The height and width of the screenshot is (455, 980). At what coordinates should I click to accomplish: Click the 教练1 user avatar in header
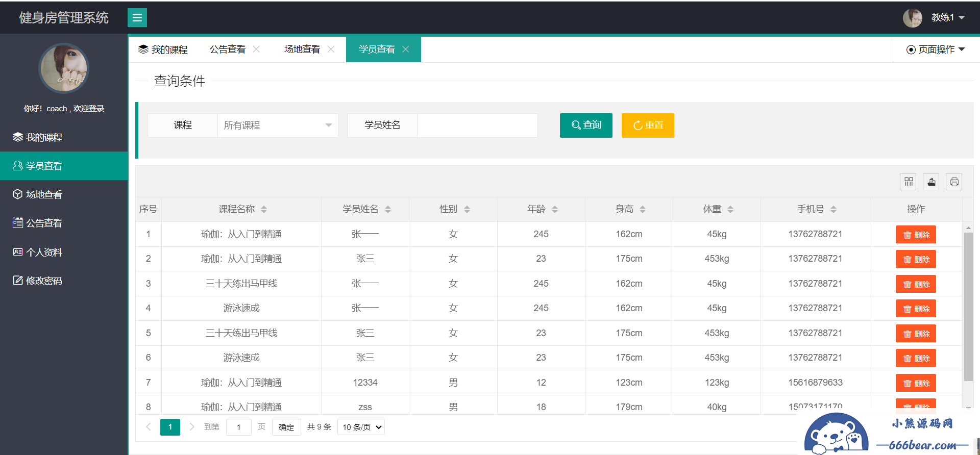point(913,18)
